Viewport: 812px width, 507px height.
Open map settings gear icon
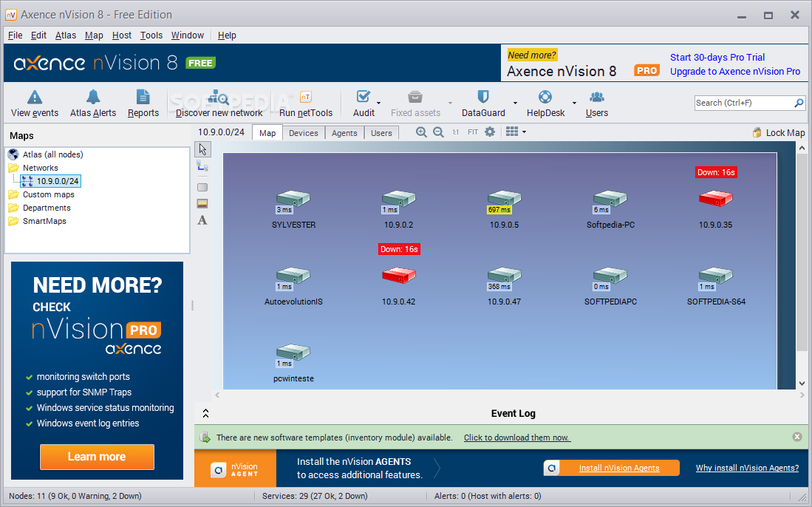coord(490,132)
